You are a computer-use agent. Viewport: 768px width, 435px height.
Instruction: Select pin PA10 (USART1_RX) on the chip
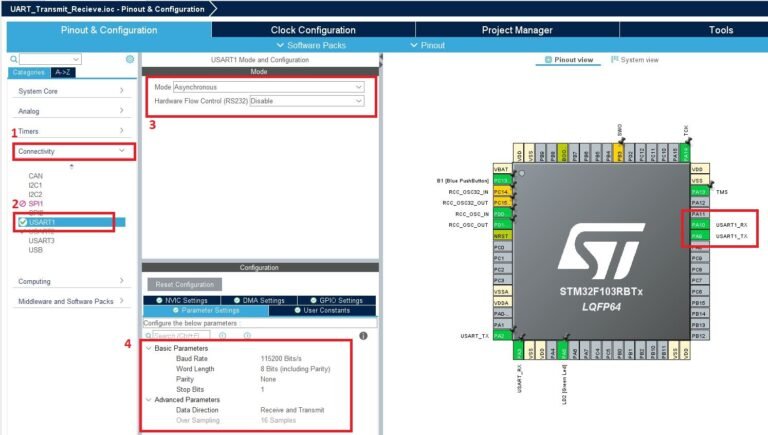[x=698, y=225]
